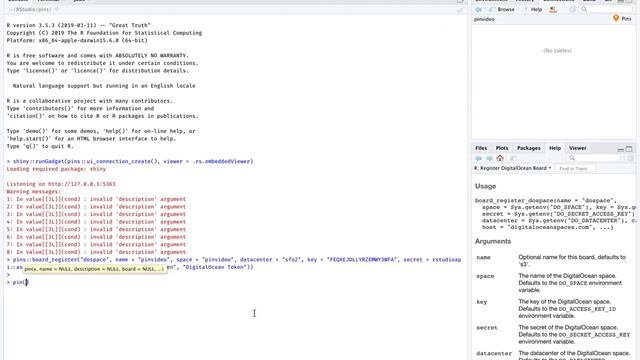Click the 'Warning messages:' line
640x360 pixels.
coord(33,191)
